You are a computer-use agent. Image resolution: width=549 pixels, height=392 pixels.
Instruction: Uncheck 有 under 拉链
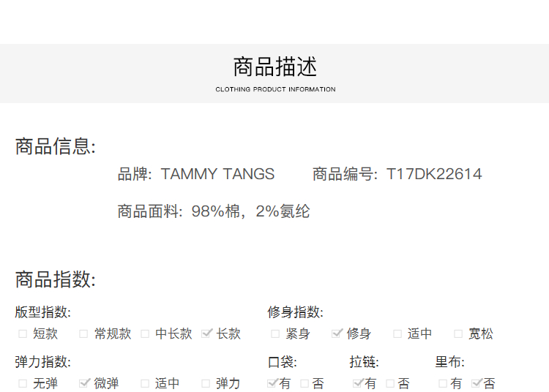click(x=358, y=383)
